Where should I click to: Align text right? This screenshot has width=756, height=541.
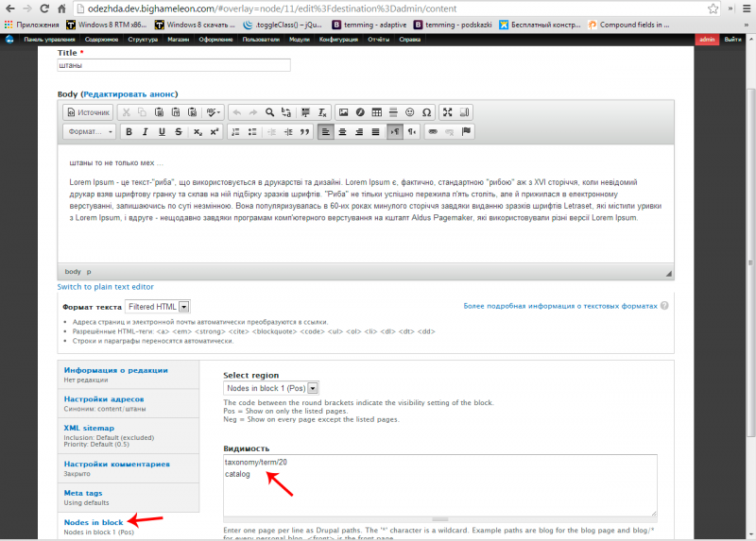click(359, 131)
